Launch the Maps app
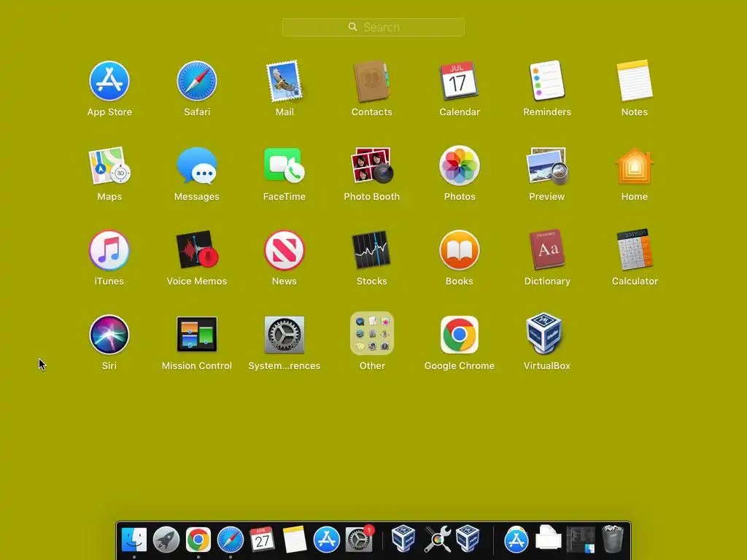Screen dimensions: 747x560 (109, 166)
